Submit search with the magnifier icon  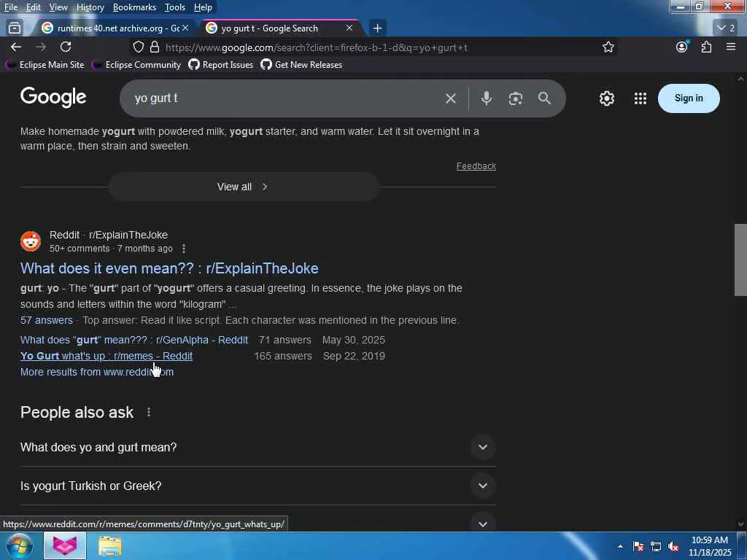[x=544, y=98]
